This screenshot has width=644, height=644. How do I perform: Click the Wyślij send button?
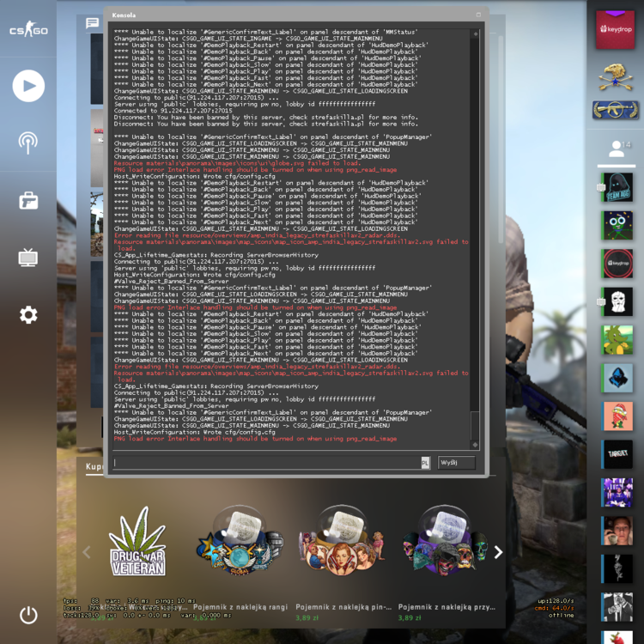click(x=456, y=463)
